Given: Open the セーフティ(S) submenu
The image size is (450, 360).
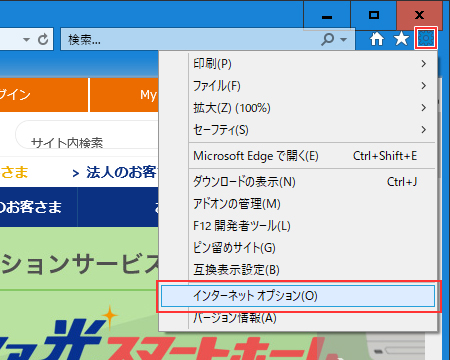Looking at the screenshot, I should point(313,130).
